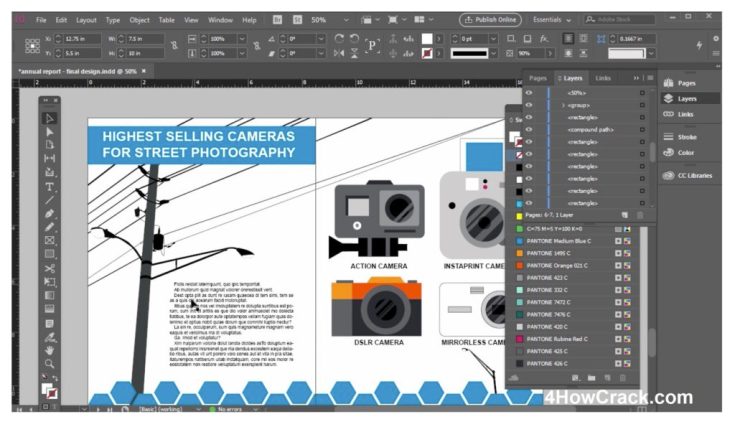Toggle visibility of <compound path> item

[x=529, y=129]
